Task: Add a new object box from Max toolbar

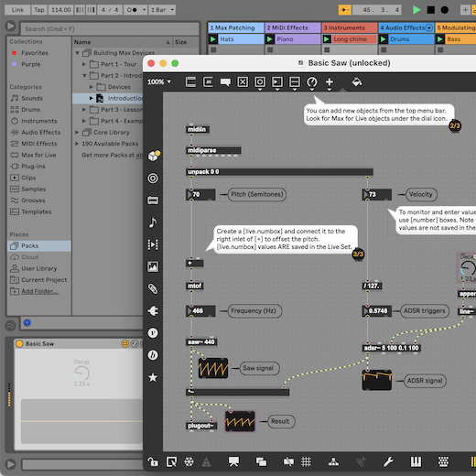Action: (x=190, y=82)
